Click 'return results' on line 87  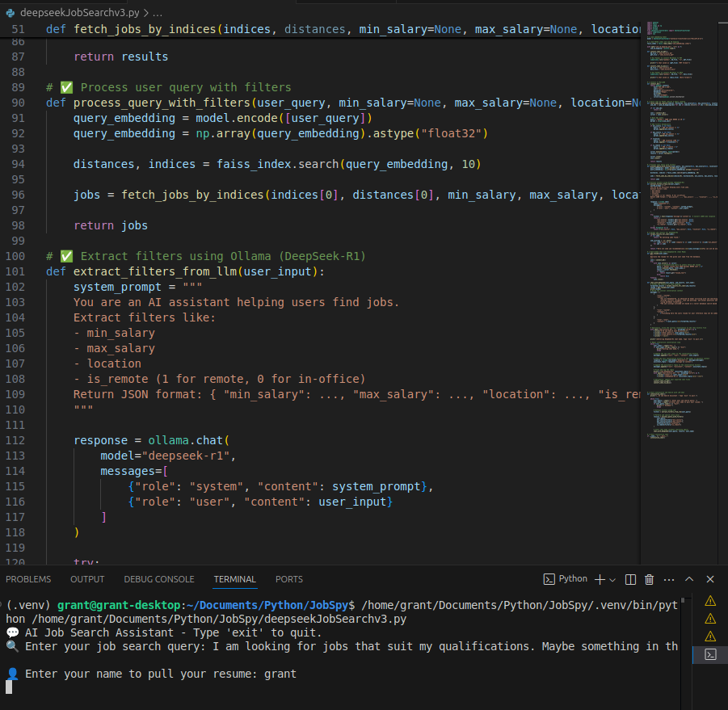pyautogui.click(x=120, y=57)
